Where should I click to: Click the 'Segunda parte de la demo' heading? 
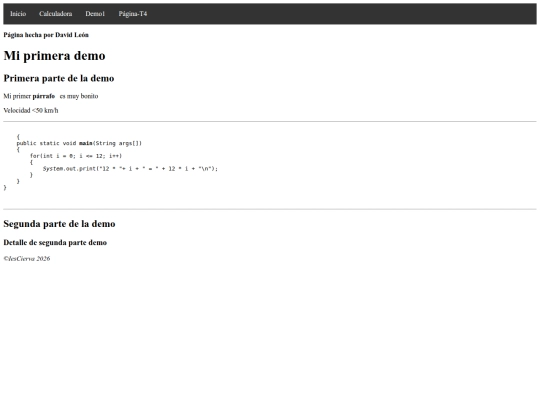point(59,224)
